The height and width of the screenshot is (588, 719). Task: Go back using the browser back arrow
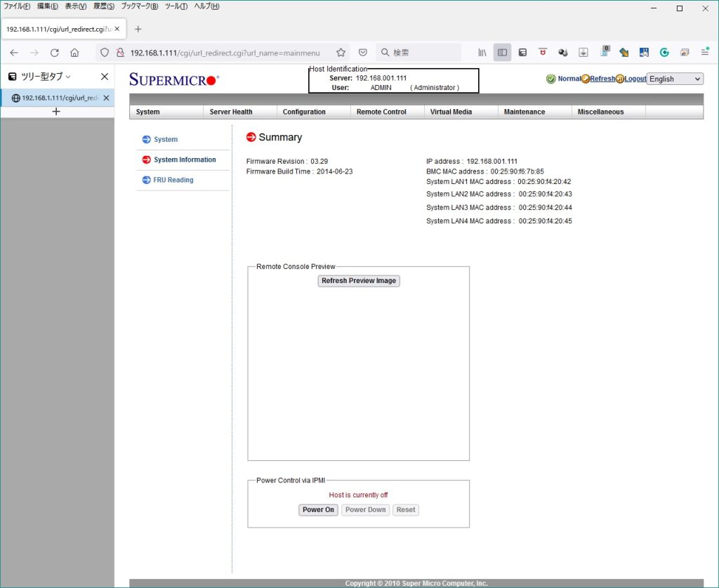14,53
